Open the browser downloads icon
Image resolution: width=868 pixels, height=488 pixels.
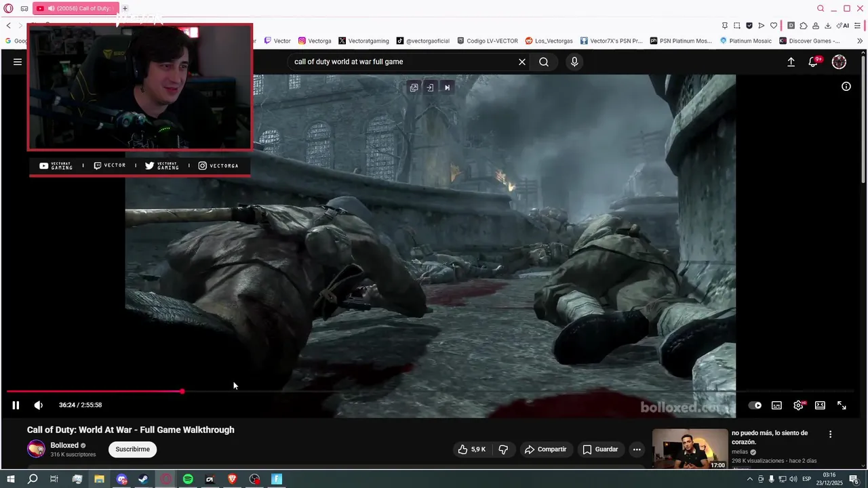point(827,26)
